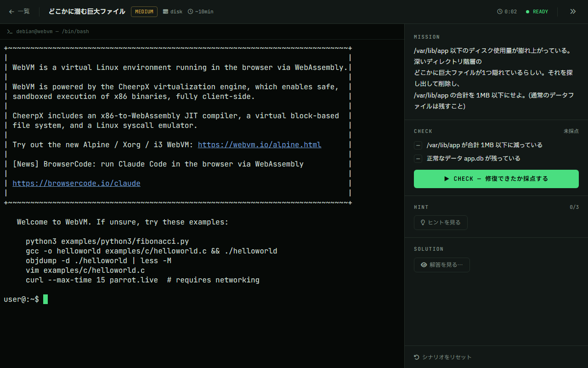Click the 0:02 timer clock icon
588x368 pixels.
[500, 11]
